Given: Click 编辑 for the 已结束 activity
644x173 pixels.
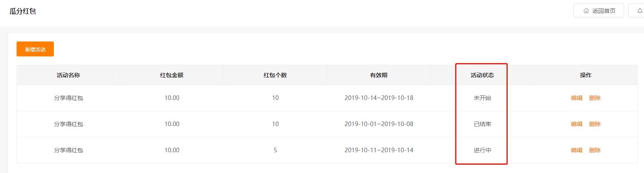Looking at the screenshot, I should pos(576,124).
